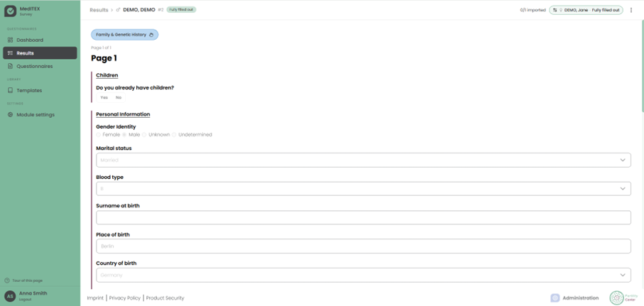Image resolution: width=644 pixels, height=306 pixels.
Task: Open the Country of birth dropdown
Action: pyautogui.click(x=364, y=275)
